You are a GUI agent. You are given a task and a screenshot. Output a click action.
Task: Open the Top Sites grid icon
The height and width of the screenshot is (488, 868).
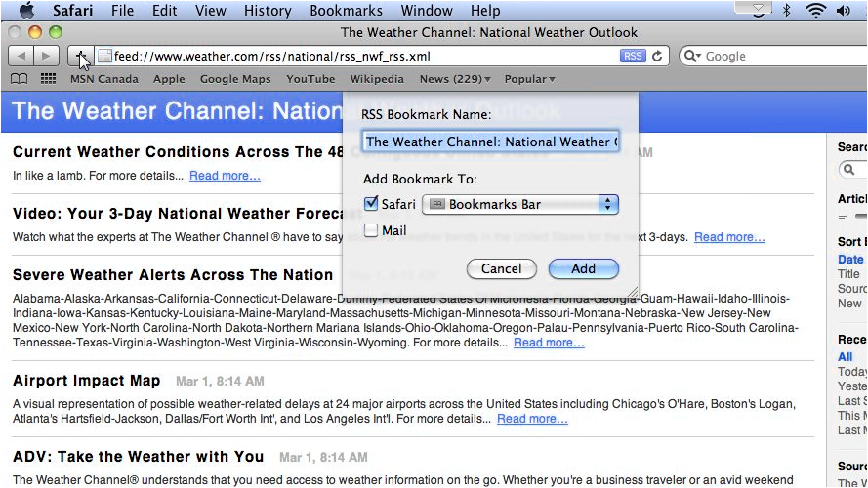coord(48,79)
